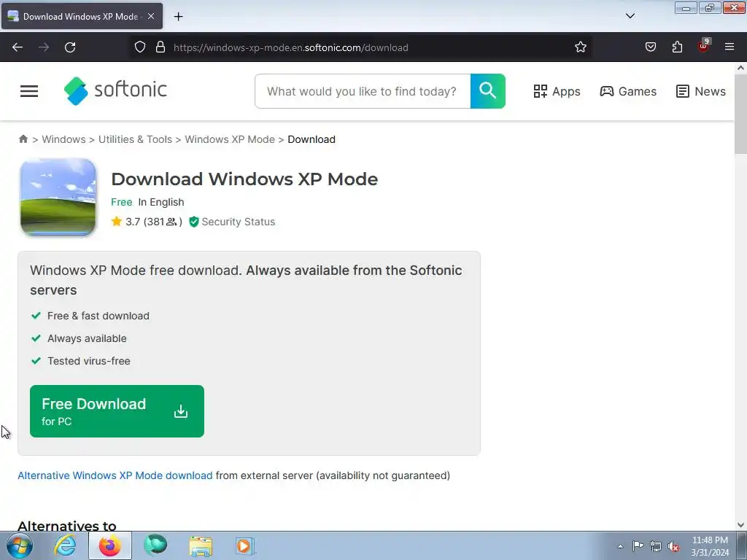Show hidden system tray icons
The image size is (747, 560).
pos(620,546)
